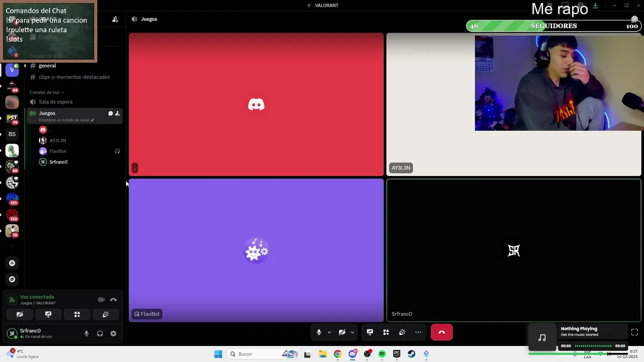Open Chrome from the taskbar

pos(337,354)
